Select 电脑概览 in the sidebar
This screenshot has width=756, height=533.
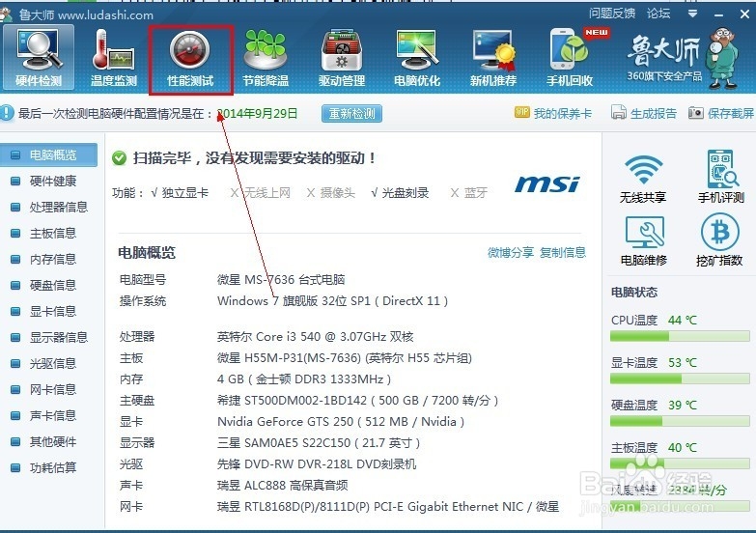48,154
